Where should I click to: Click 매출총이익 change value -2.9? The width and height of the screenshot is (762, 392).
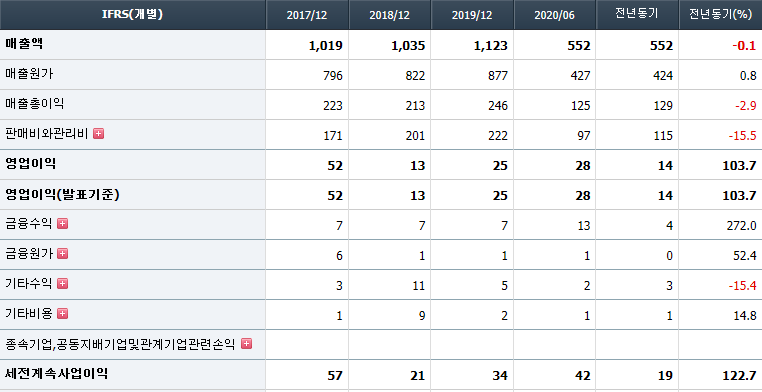(x=745, y=106)
